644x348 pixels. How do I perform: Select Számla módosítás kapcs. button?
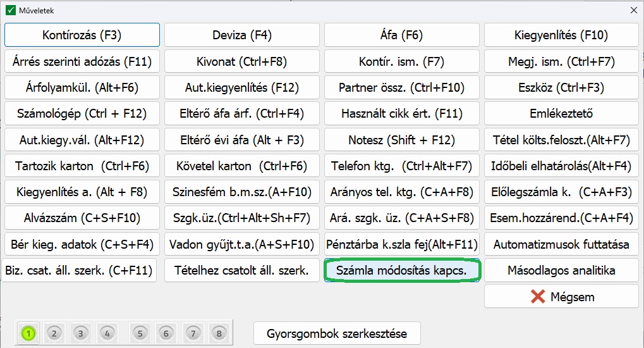click(402, 271)
